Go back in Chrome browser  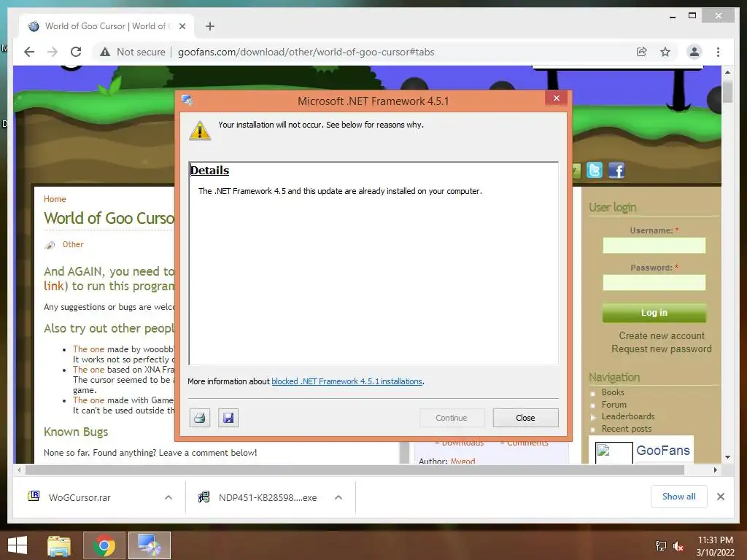(x=29, y=52)
